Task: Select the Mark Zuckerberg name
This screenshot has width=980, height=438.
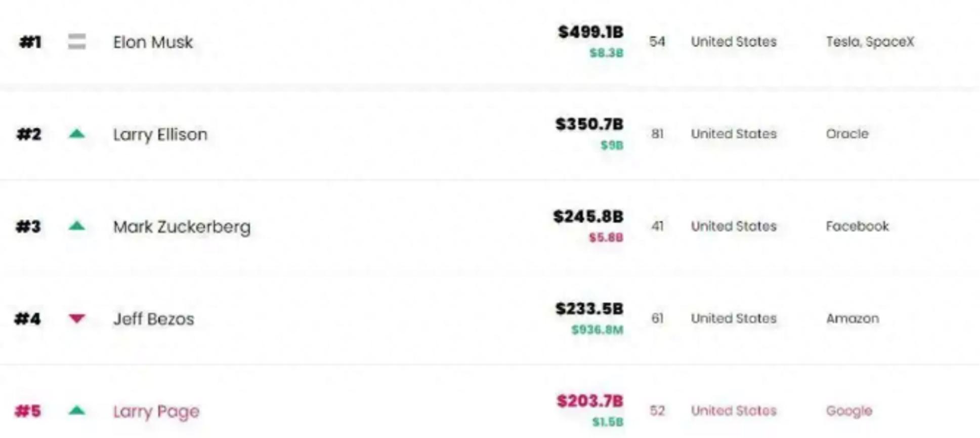Action: [182, 226]
